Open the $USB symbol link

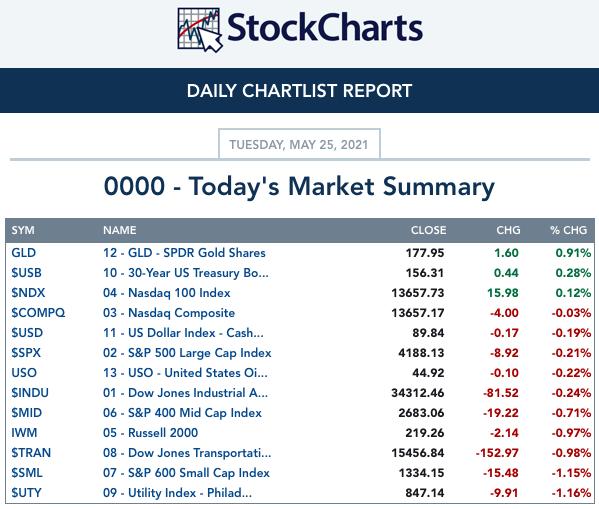(x=26, y=273)
